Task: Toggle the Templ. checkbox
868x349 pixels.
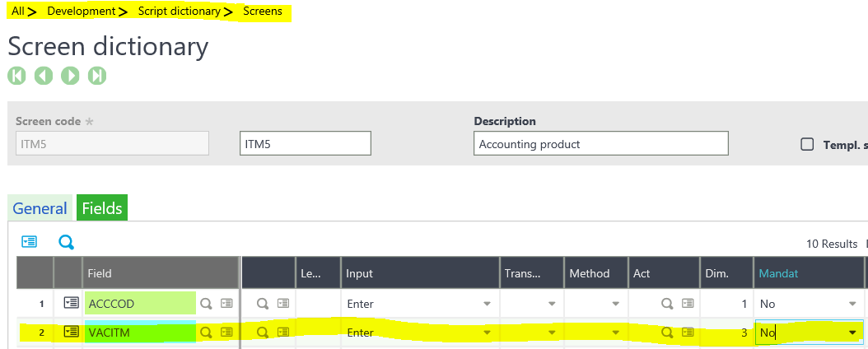Action: coord(807,144)
